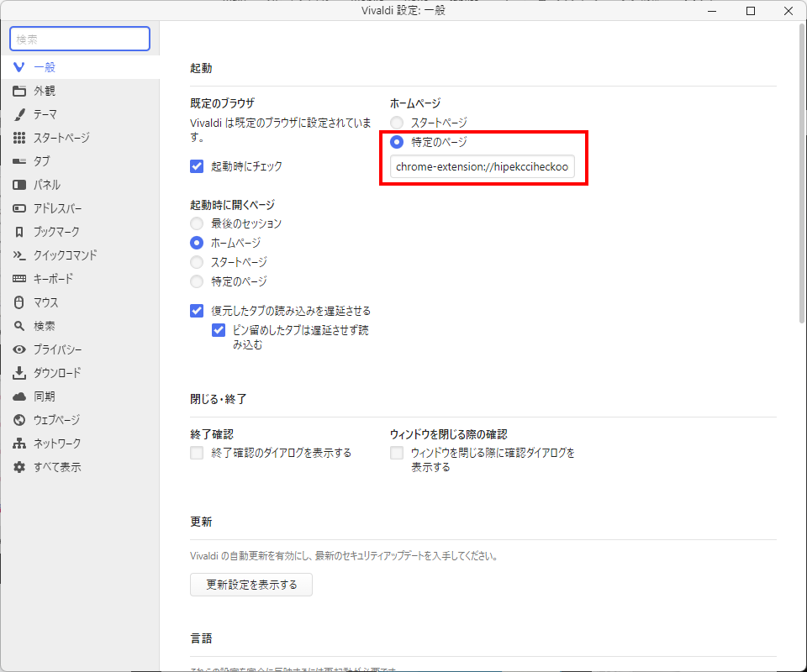This screenshot has width=807, height=672.
Task: Focus the settings 検索 search field
Action: click(80, 39)
